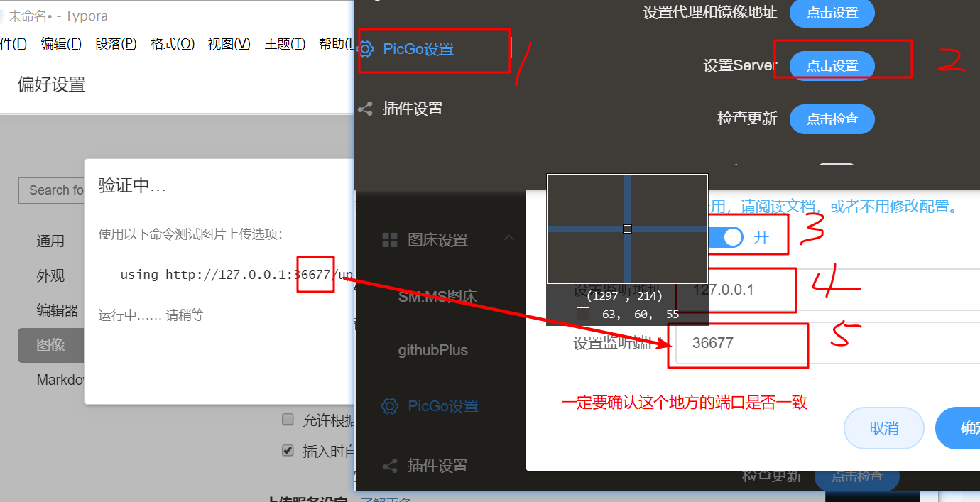
Task: Uncheck the 插入时自 checkbox in Typora
Action: coord(288,450)
